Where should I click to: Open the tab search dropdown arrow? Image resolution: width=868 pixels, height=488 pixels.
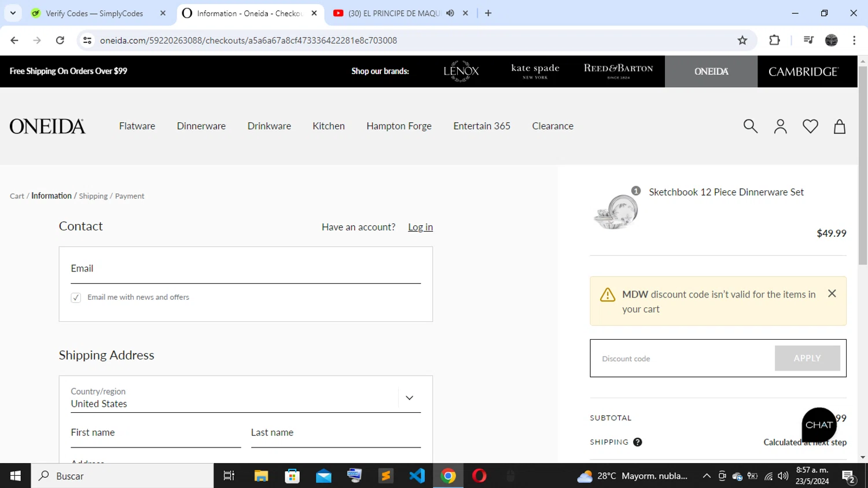[x=13, y=13]
